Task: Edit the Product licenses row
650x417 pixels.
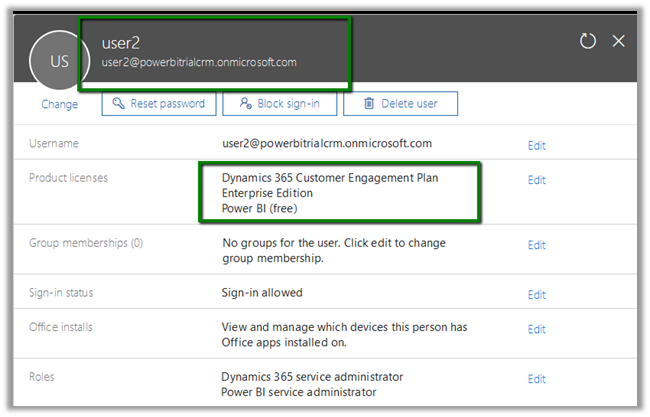Action: (536, 180)
